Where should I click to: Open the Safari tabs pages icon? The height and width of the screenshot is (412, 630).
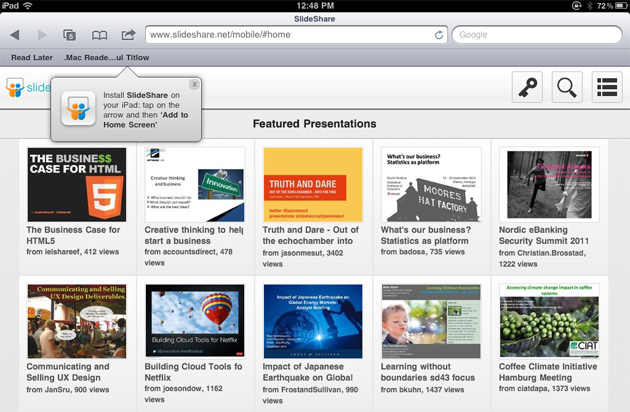[70, 35]
